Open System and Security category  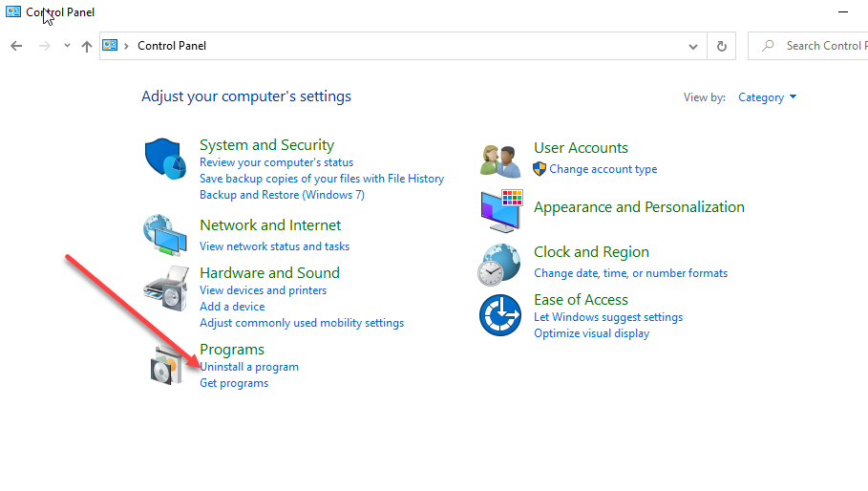pyautogui.click(x=266, y=145)
